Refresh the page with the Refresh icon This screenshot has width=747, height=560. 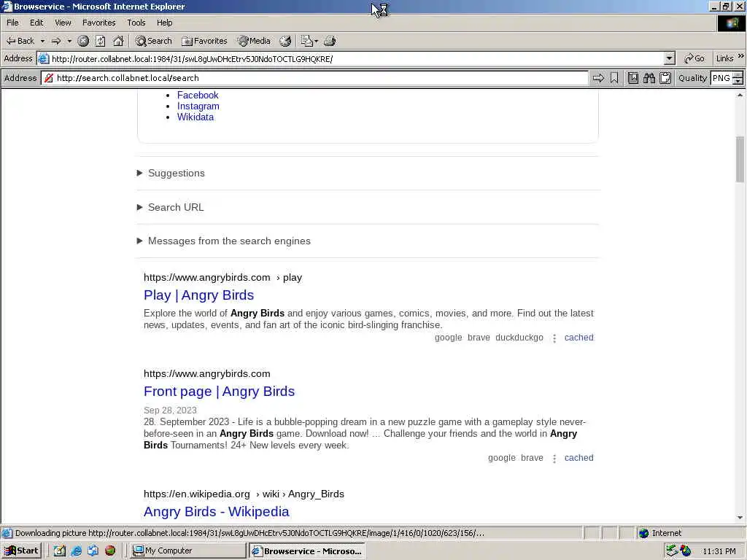coord(101,41)
